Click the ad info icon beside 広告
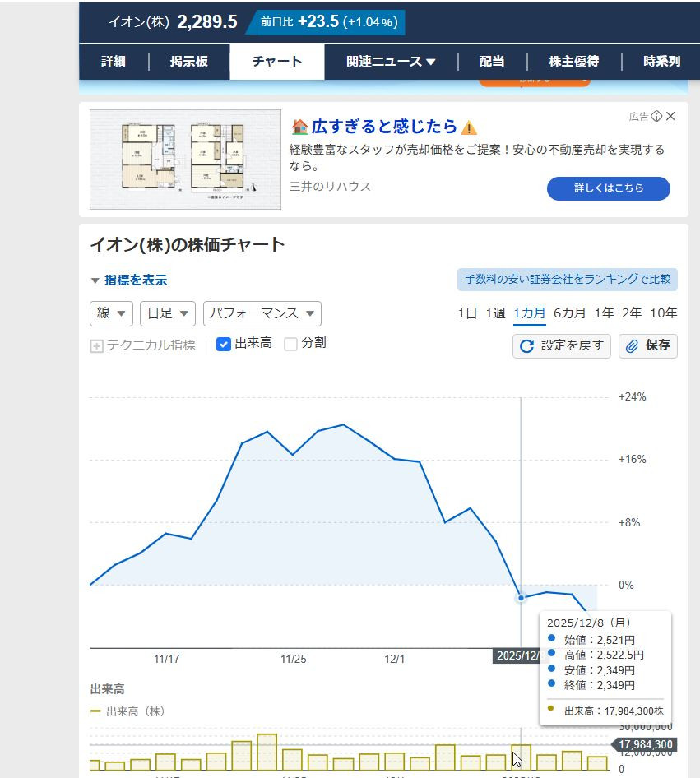 coord(656,116)
